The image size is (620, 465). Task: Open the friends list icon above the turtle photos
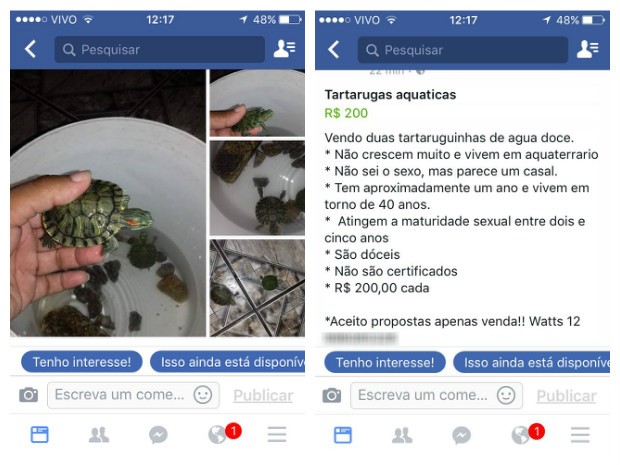(x=284, y=49)
